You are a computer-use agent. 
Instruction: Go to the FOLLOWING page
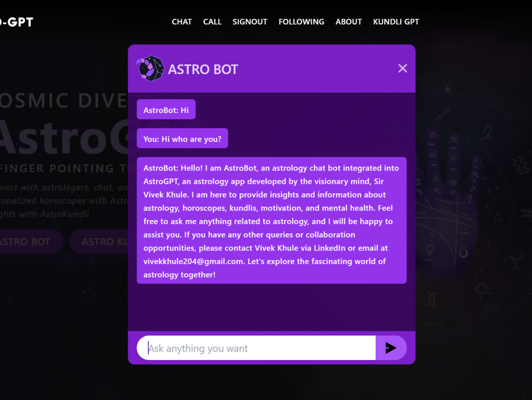pos(301,22)
